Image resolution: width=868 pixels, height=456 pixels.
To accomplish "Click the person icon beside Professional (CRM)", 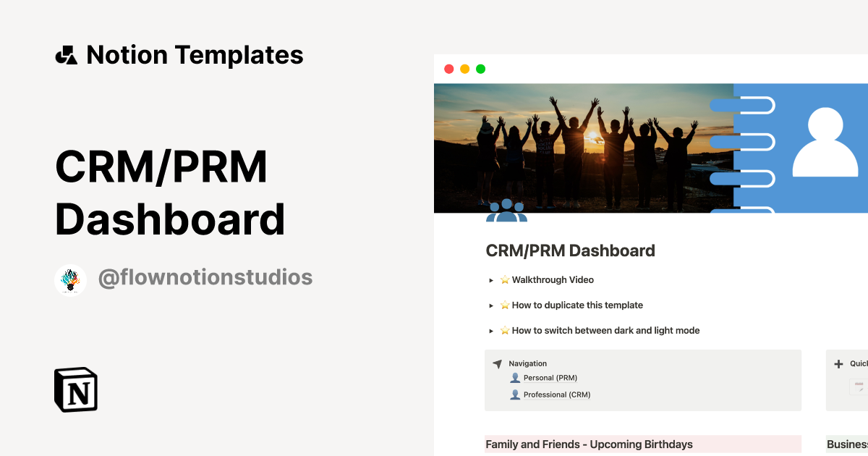I will [515, 394].
